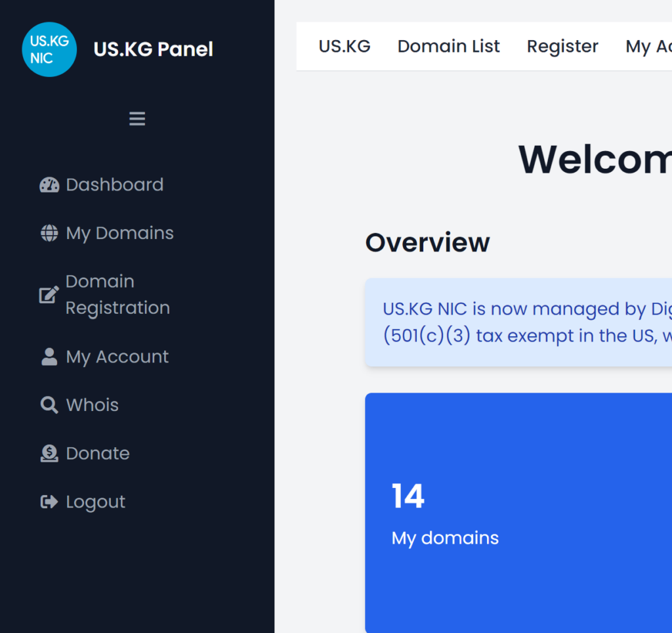
Task: Select US.KG in the top navigation
Action: (x=345, y=47)
